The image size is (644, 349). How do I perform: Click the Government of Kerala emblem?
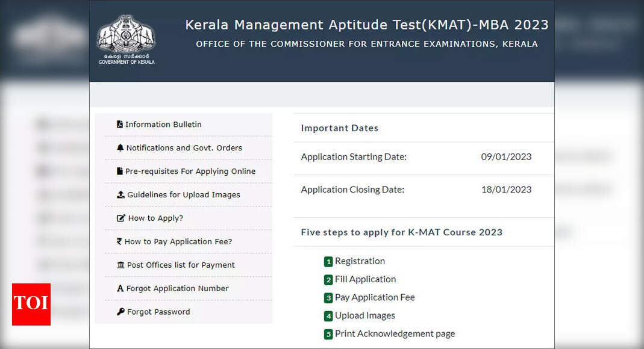(127, 39)
